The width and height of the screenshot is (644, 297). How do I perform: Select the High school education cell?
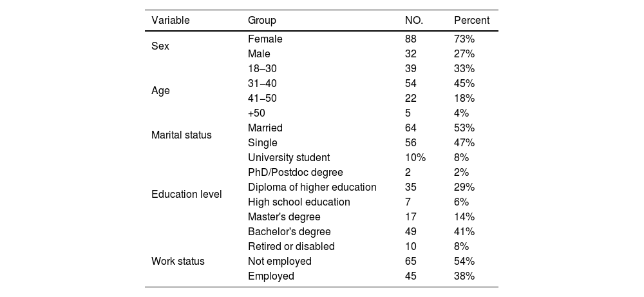point(299,202)
